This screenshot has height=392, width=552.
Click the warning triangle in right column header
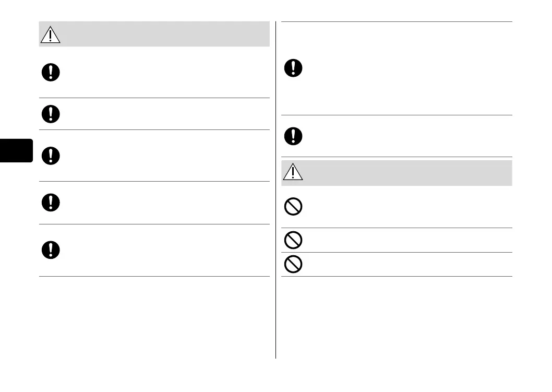(x=293, y=173)
